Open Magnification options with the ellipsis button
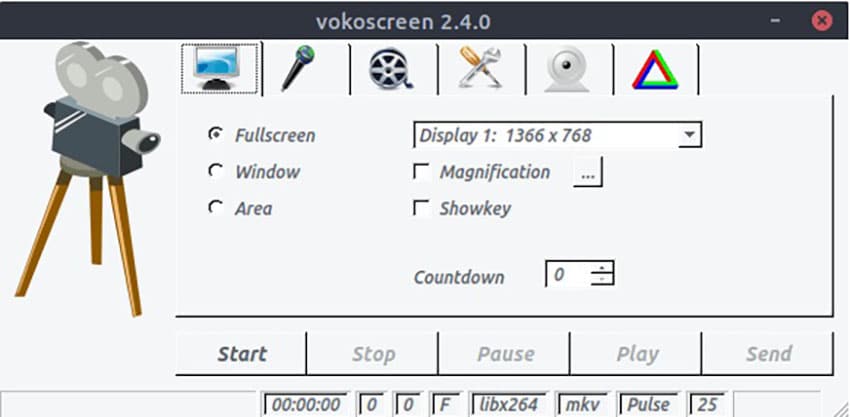The height and width of the screenshot is (417, 850). [x=588, y=173]
